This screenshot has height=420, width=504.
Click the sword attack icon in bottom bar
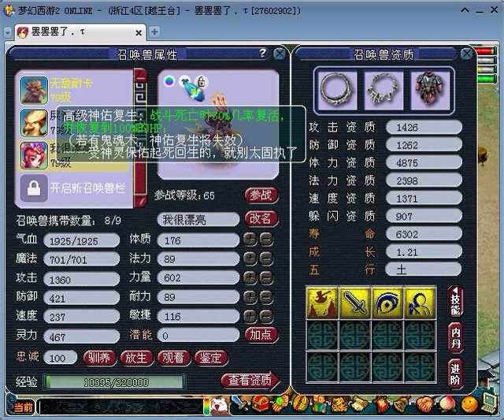click(240, 404)
